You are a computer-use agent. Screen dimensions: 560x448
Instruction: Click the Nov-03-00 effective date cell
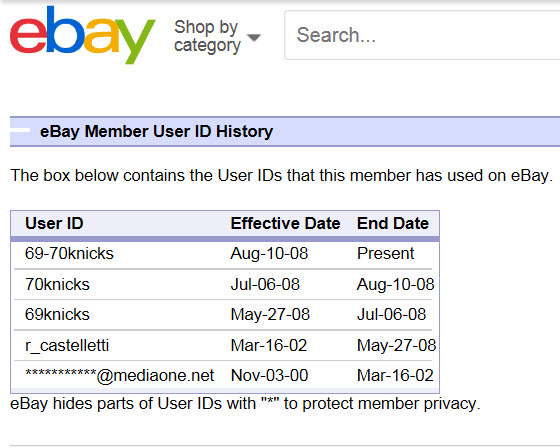click(x=269, y=375)
